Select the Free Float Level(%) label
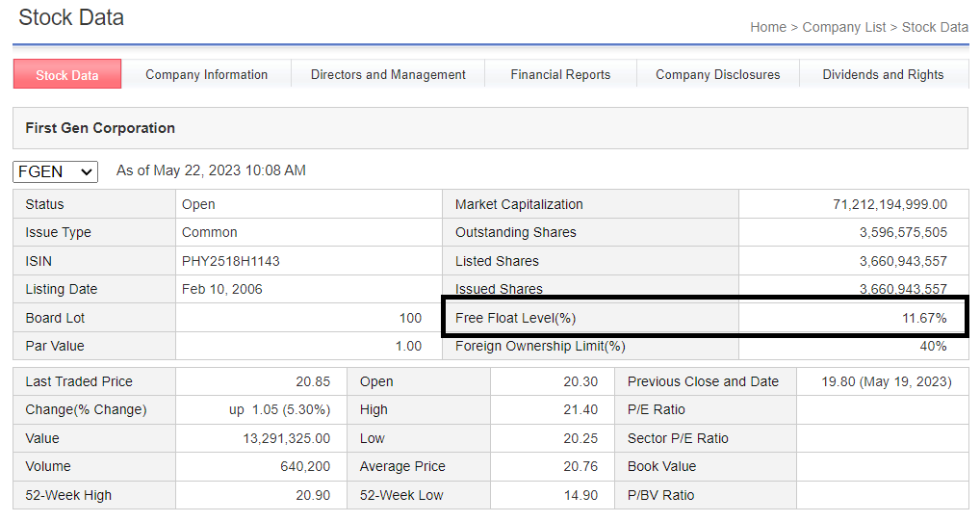Screen dimensions: 980x522 coord(516,318)
